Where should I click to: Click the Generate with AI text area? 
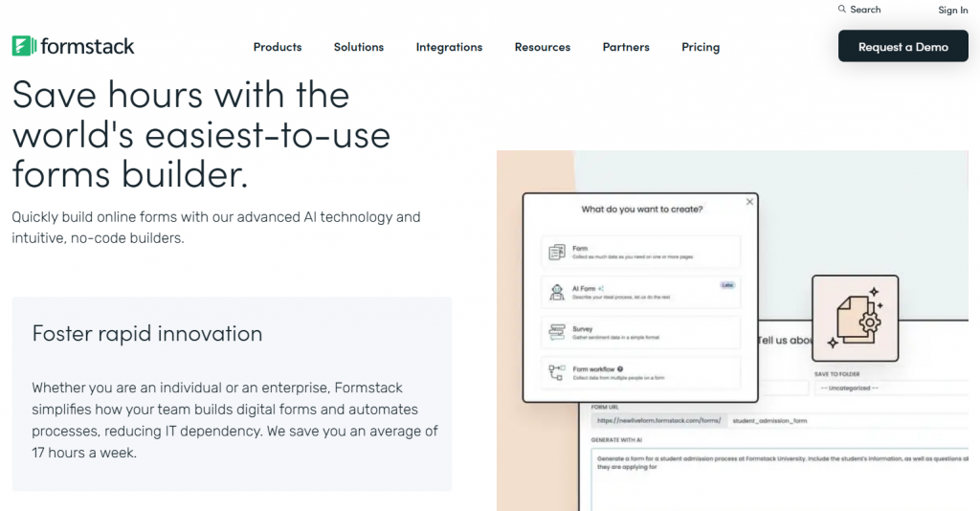(x=780, y=478)
